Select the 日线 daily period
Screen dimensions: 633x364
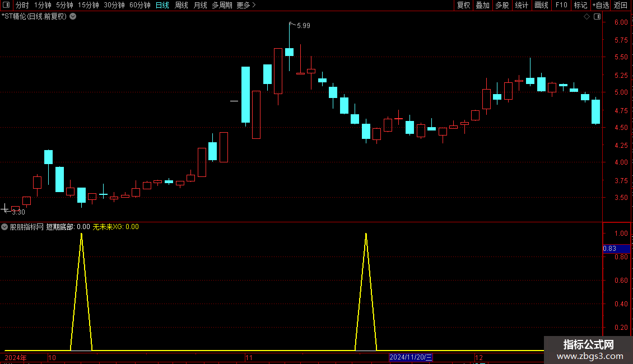[x=162, y=5]
